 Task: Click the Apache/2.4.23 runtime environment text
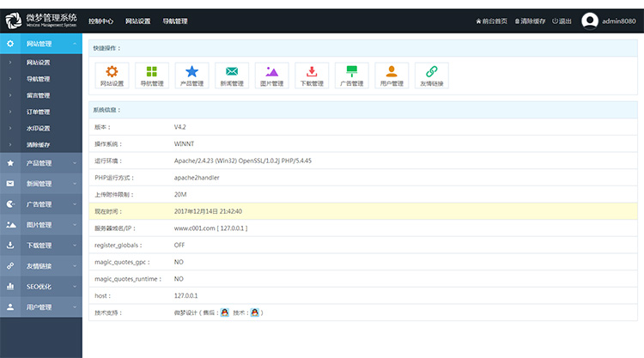(243, 161)
